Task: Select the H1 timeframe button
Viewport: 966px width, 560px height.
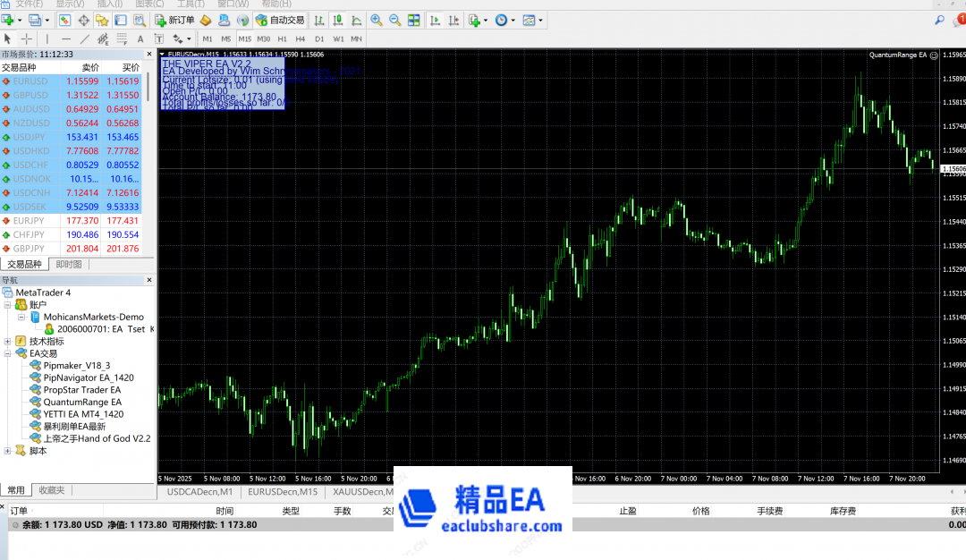Action: (282, 38)
